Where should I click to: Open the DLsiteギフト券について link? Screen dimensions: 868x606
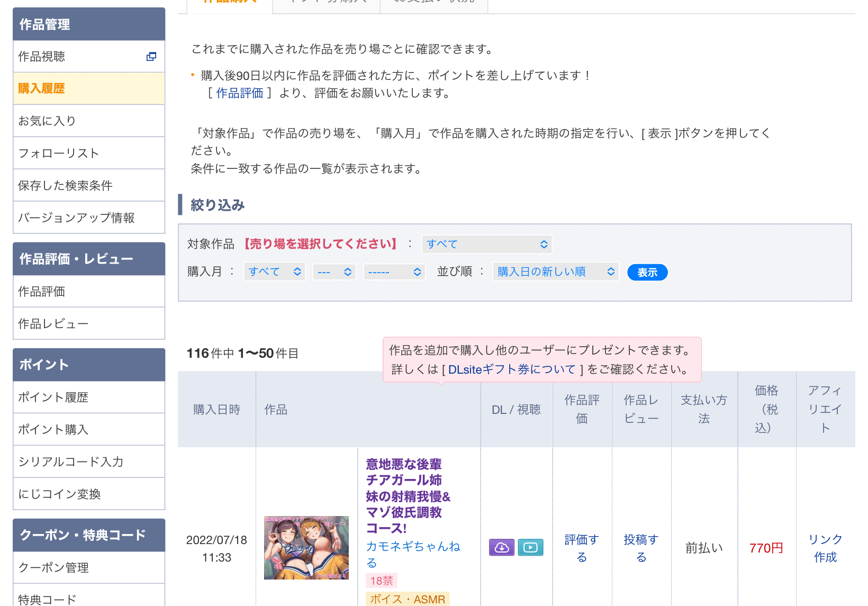511,369
